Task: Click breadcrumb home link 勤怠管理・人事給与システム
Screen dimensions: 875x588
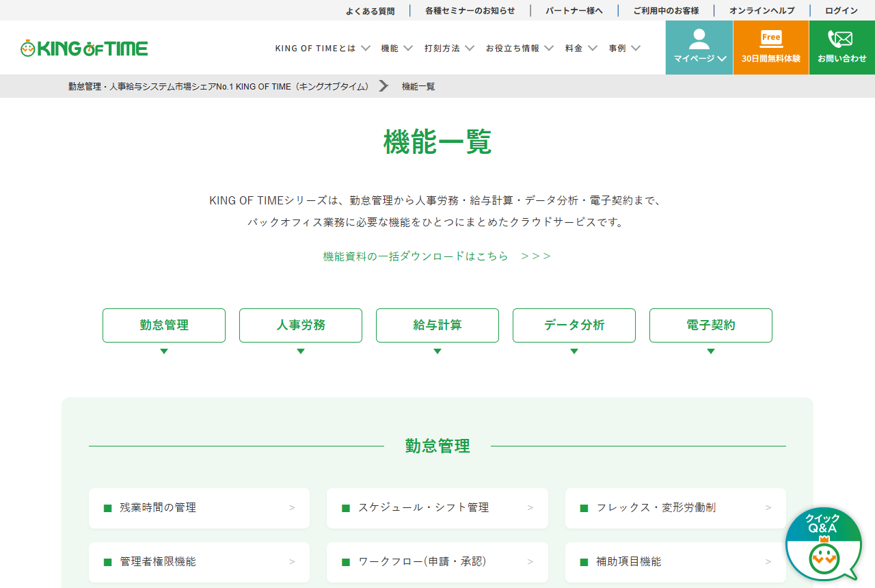Action: pyautogui.click(x=219, y=86)
